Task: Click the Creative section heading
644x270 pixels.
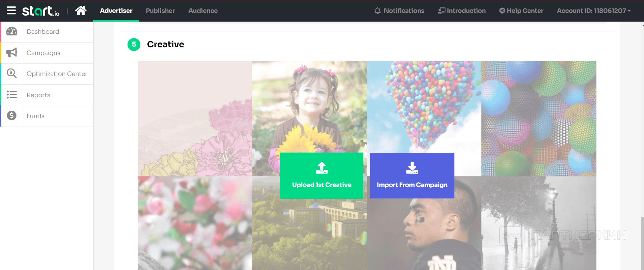Action: tap(166, 44)
